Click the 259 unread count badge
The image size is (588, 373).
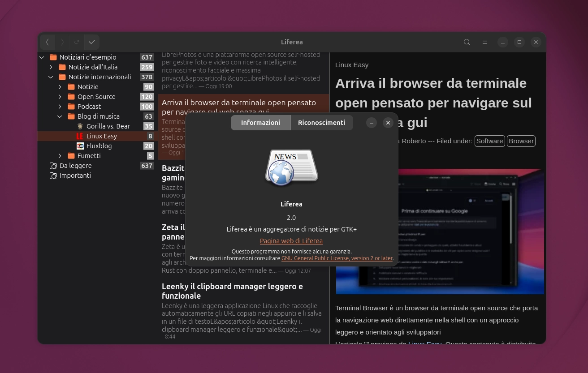coord(147,67)
